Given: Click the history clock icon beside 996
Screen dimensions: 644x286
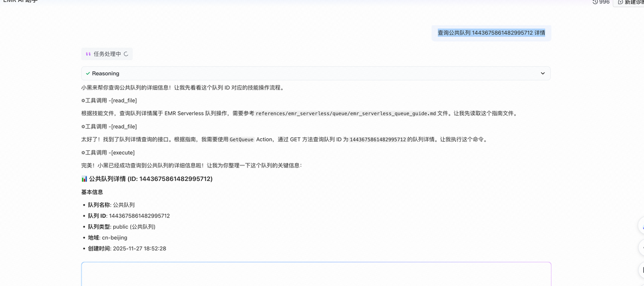Looking at the screenshot, I should click(595, 2).
